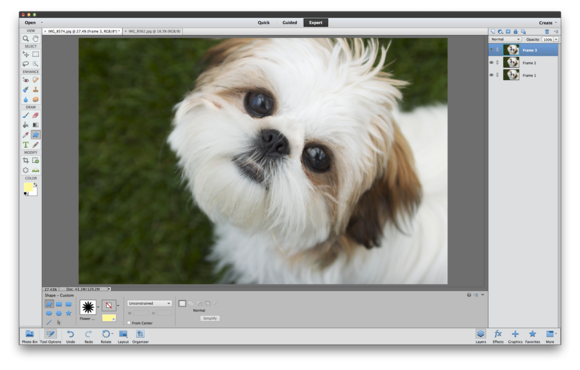The image size is (580, 370).
Task: Toggle the Tool Options panel
Action: tap(50, 336)
